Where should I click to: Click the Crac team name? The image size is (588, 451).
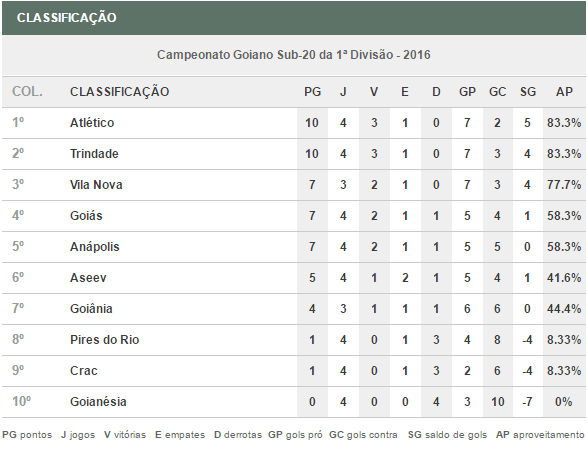click(84, 371)
